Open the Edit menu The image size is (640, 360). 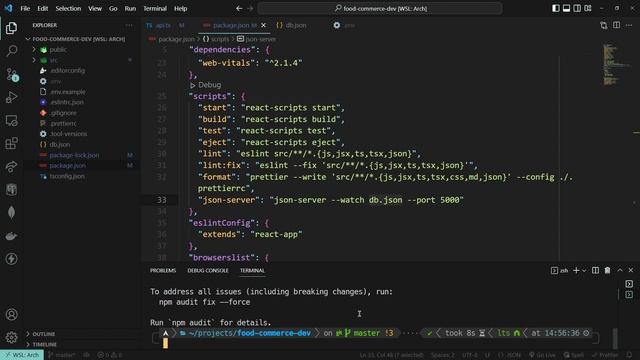tap(42, 8)
